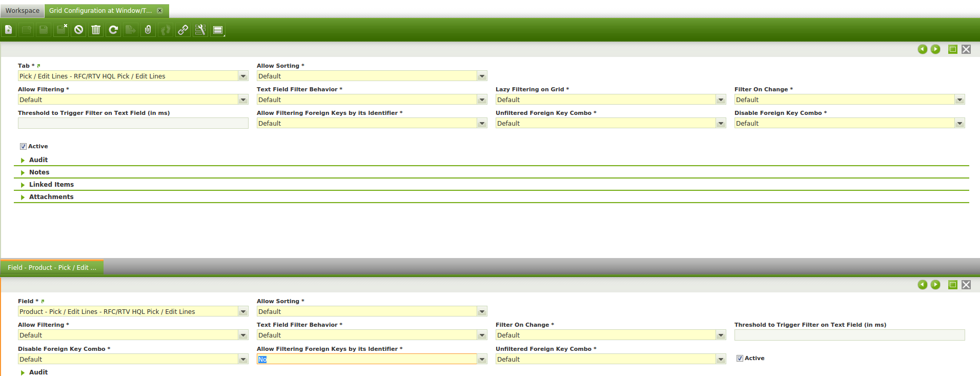Follow the green link arrow beside the Tab label
Screen dimensions: 980x376
pyautogui.click(x=38, y=66)
